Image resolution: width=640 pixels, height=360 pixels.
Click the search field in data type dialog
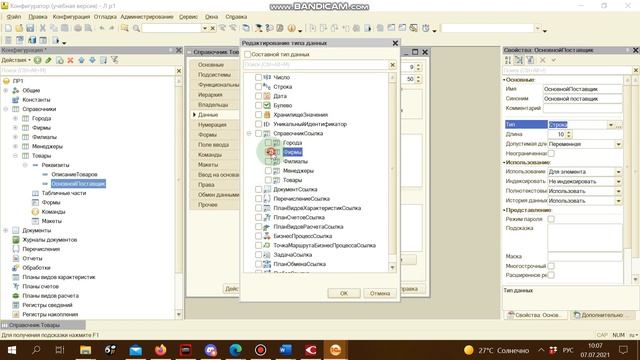click(316, 65)
